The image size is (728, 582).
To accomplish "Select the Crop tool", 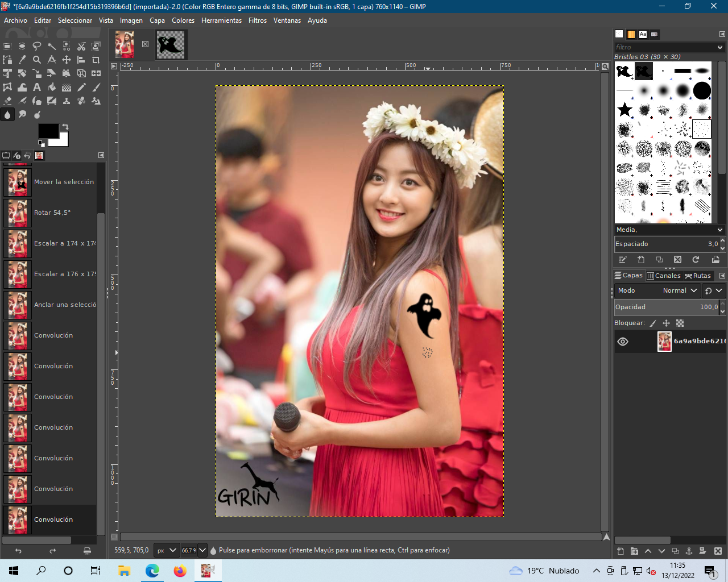I will (x=96, y=60).
